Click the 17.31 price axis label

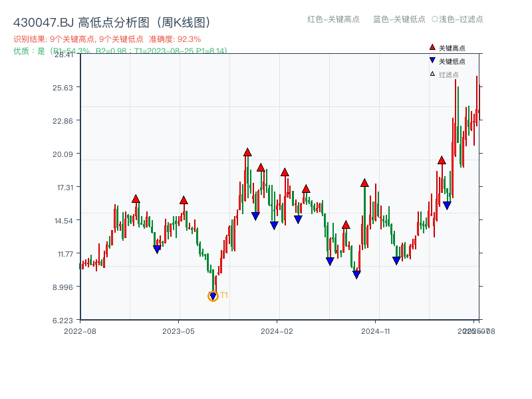65,188
